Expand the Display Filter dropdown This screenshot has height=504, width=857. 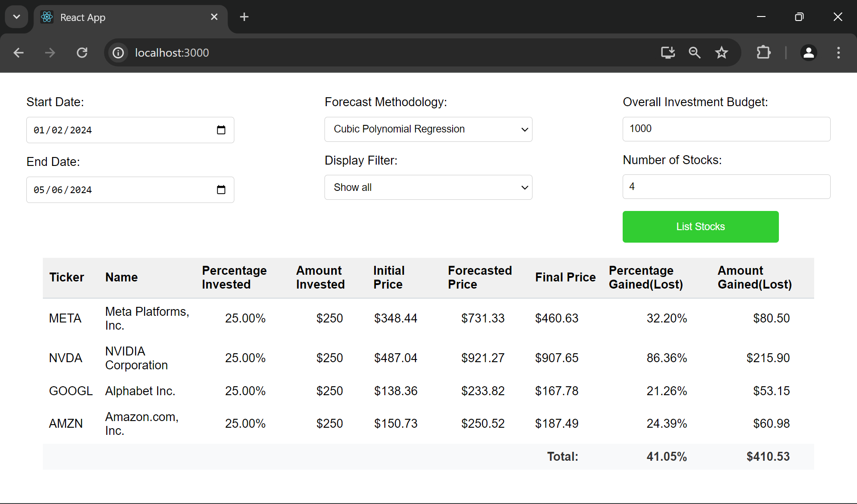coord(428,187)
